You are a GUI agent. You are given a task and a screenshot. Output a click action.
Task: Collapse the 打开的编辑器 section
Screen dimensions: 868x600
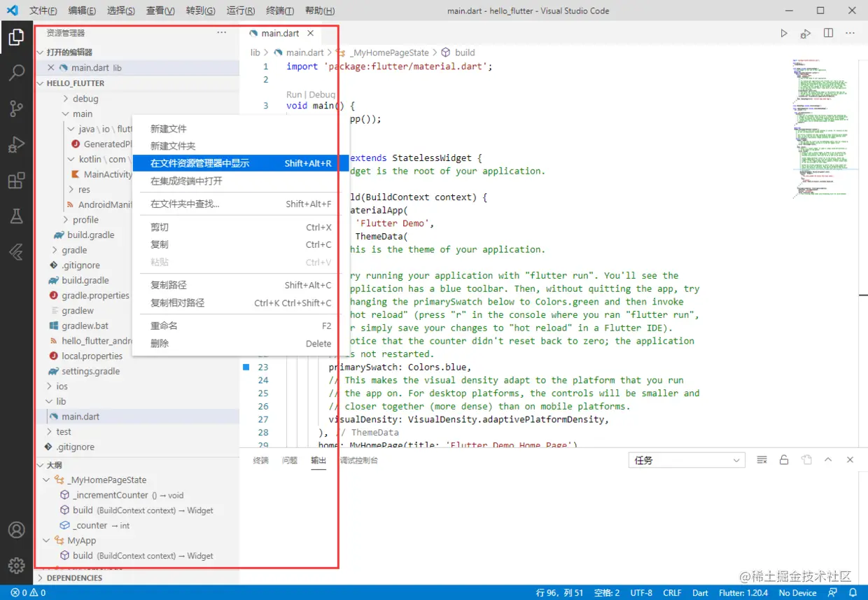pyautogui.click(x=40, y=53)
